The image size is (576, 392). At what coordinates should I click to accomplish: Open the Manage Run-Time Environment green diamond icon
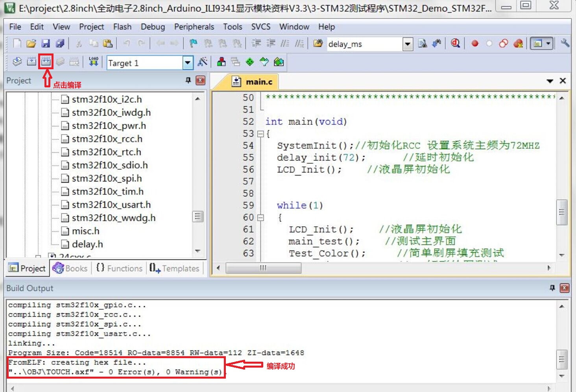(250, 62)
